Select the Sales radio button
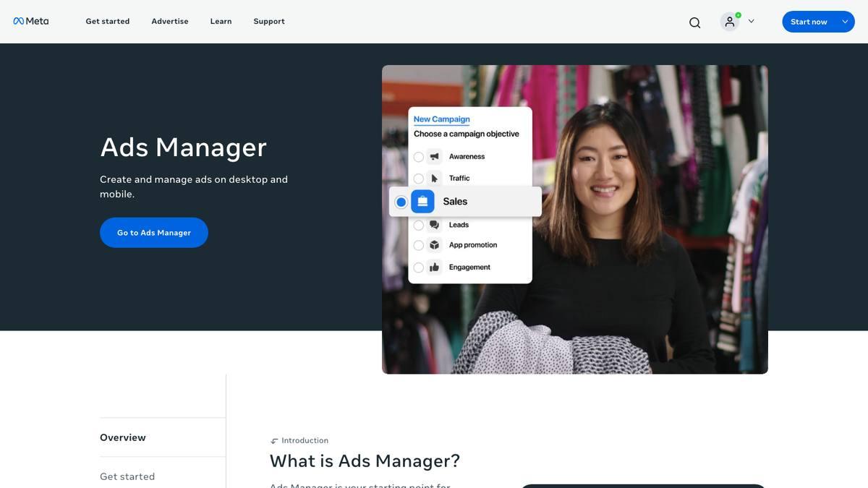The height and width of the screenshot is (488, 868). (401, 202)
